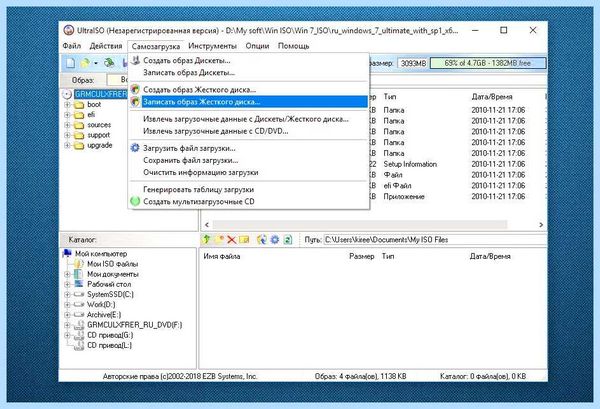Click the Open image folder icon
This screenshot has height=409, width=600.
tap(85, 63)
